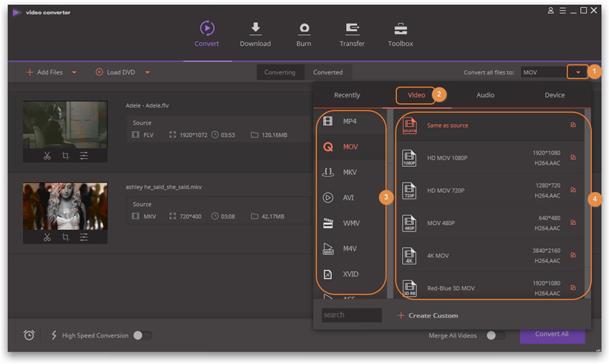
Task: Select MKV format
Action: [x=350, y=172]
